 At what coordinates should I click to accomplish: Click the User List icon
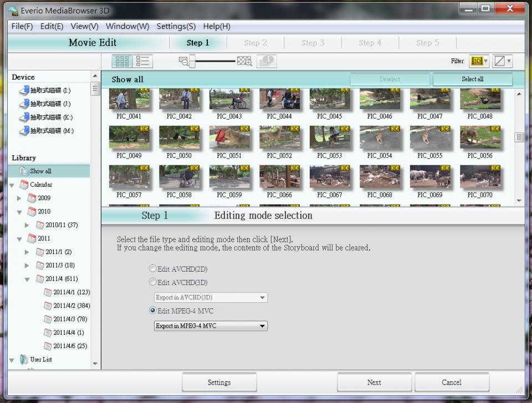[x=24, y=360]
